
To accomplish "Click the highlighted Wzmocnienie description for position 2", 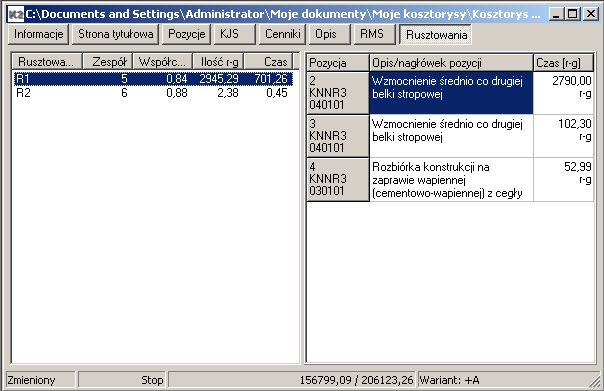I will 451,93.
